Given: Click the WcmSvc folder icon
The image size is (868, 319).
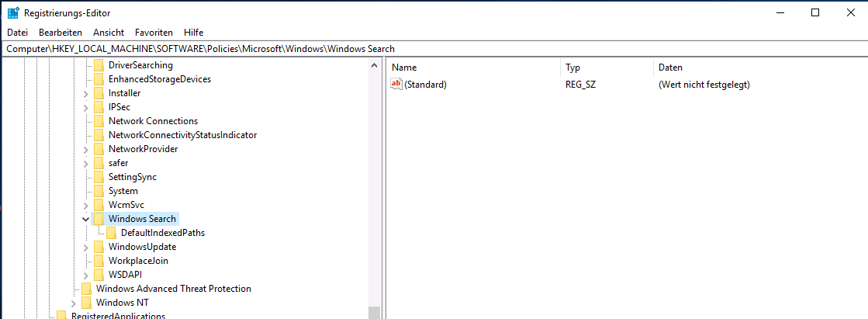Looking at the screenshot, I should click(x=99, y=205).
